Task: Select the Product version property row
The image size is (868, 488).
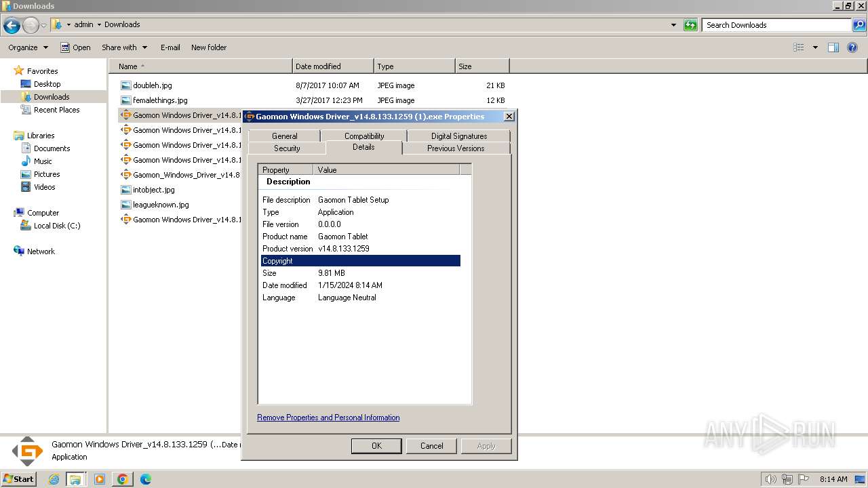Action: point(361,249)
